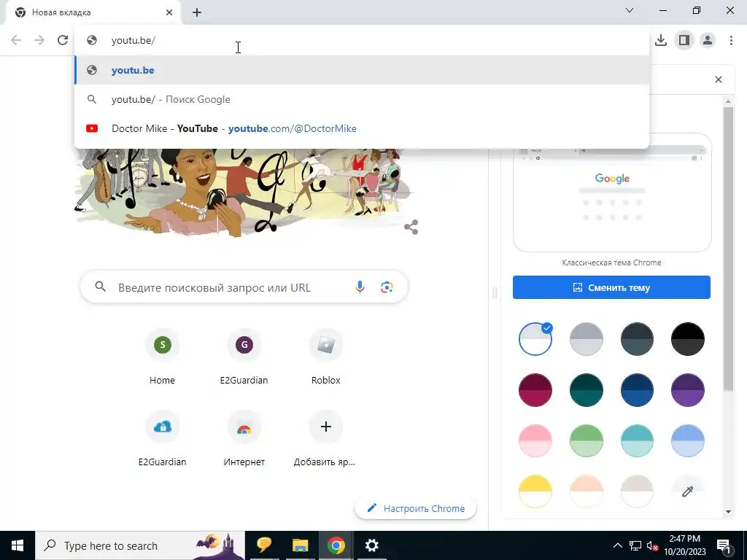Open the yellow chat taskbar app
Image resolution: width=747 pixels, height=560 pixels.
264,545
